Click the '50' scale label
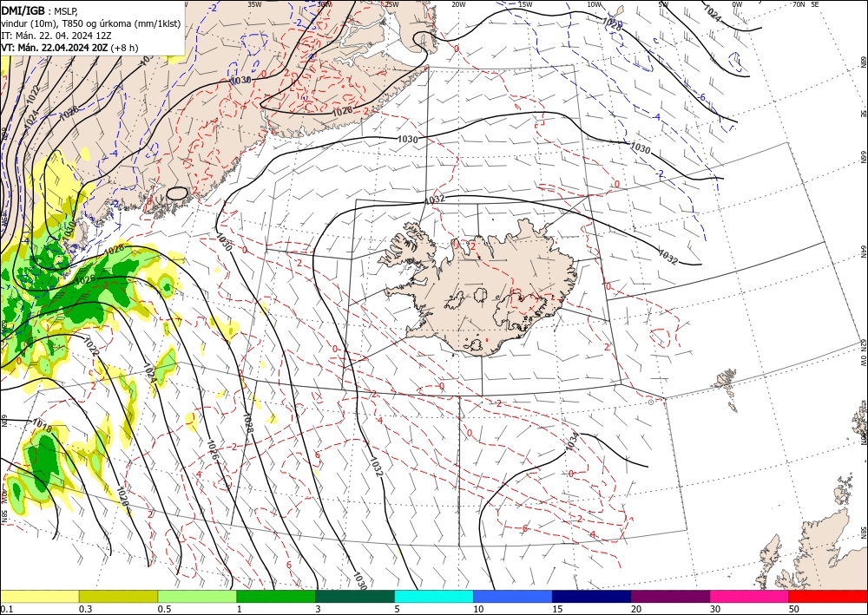The height and width of the screenshot is (615, 868). (x=794, y=609)
